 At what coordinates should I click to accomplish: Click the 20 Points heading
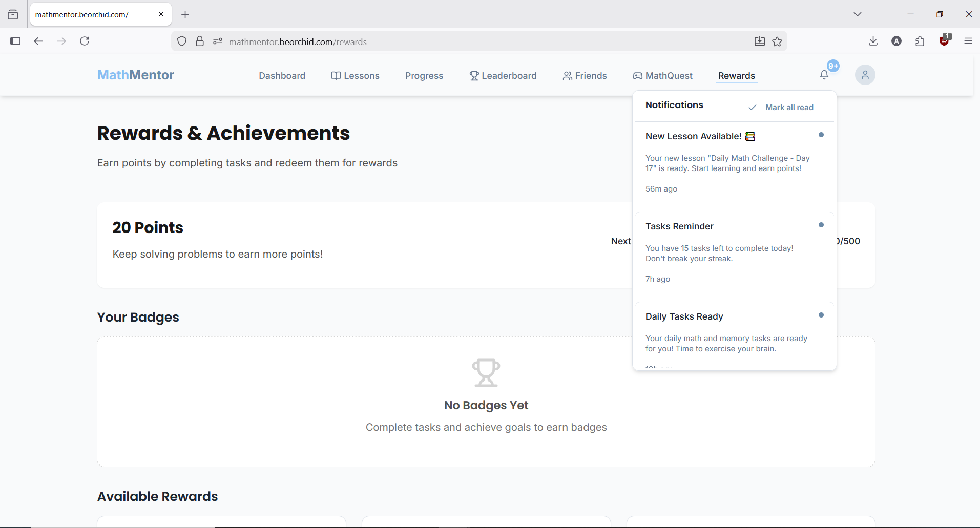(148, 227)
